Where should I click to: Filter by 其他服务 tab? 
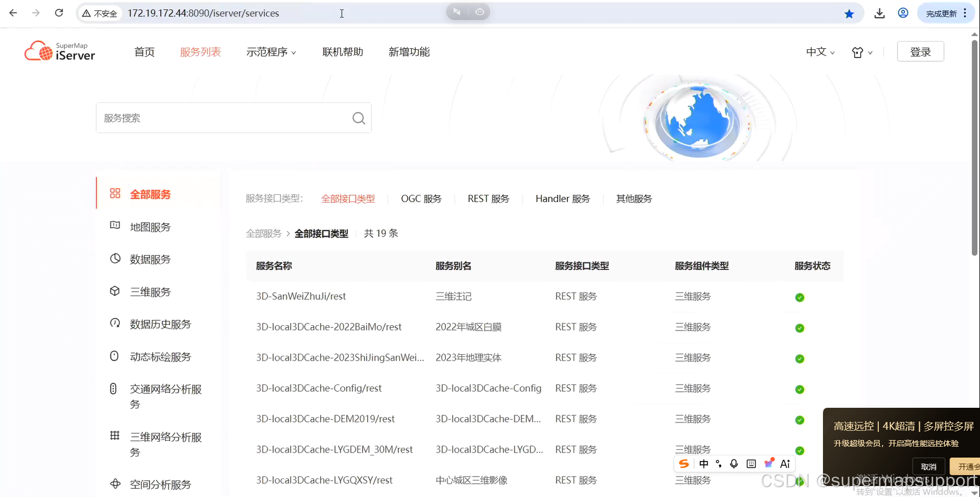[x=634, y=199]
